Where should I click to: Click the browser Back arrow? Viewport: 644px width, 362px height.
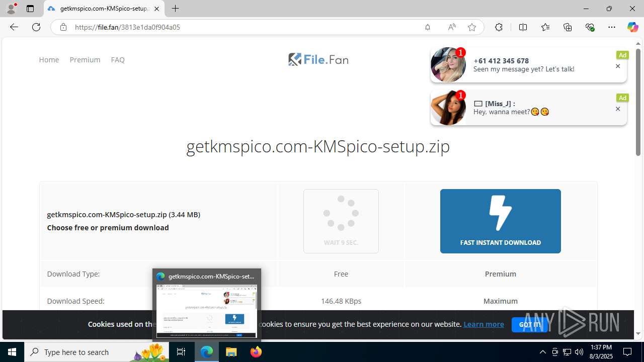pyautogui.click(x=14, y=27)
